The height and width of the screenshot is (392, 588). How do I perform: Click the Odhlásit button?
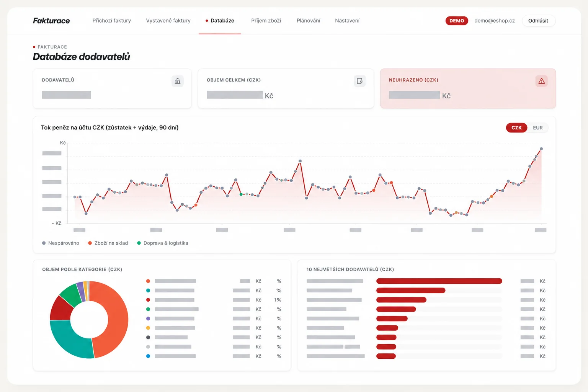pyautogui.click(x=538, y=21)
